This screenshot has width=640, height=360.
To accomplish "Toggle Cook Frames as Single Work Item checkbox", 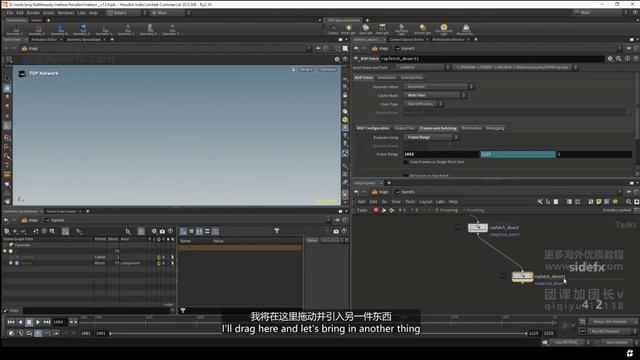I will (x=406, y=162).
